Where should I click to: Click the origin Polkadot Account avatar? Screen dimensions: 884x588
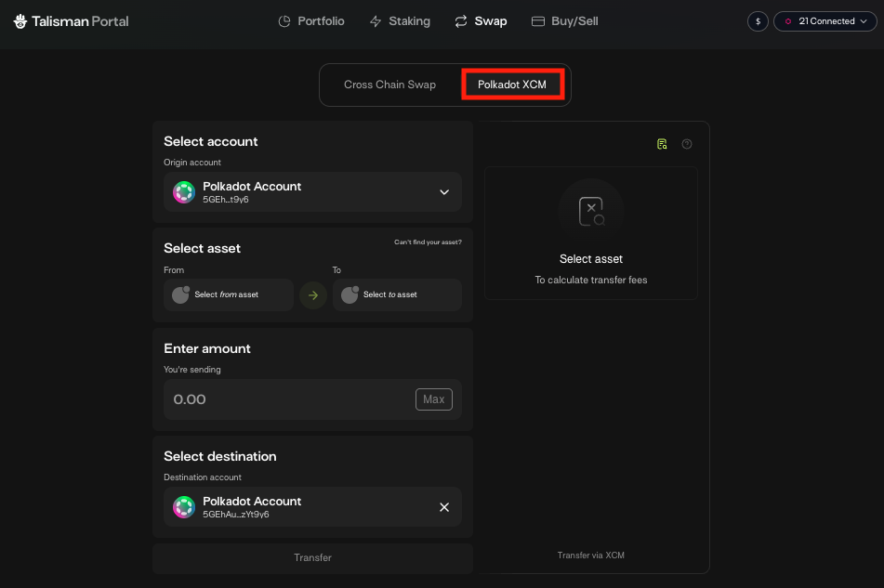pyautogui.click(x=184, y=192)
